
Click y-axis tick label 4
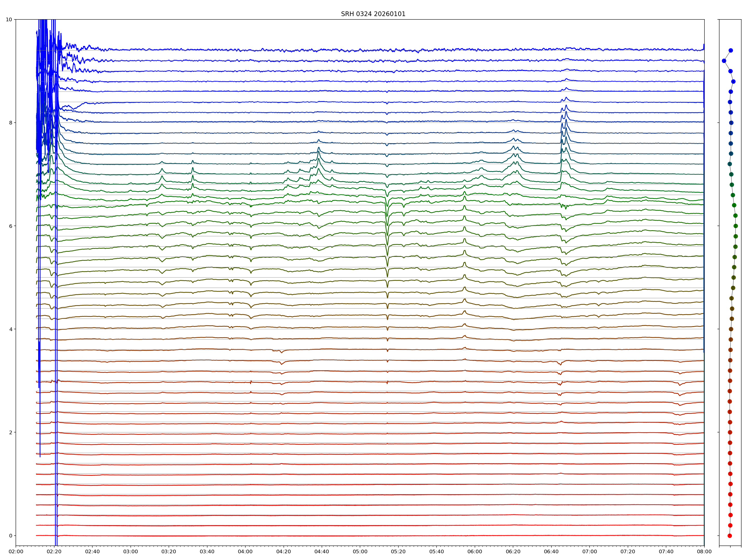click(x=10, y=329)
